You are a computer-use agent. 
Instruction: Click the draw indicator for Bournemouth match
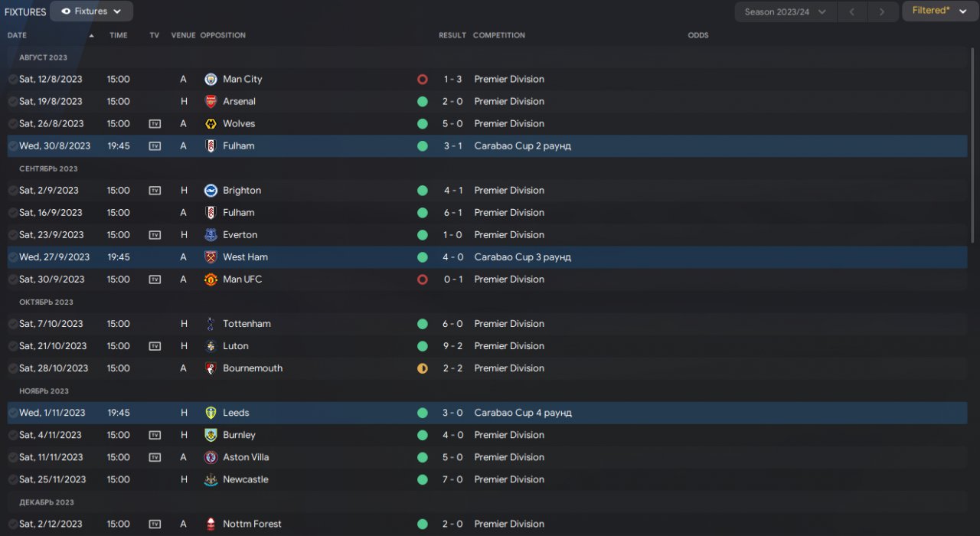point(422,368)
